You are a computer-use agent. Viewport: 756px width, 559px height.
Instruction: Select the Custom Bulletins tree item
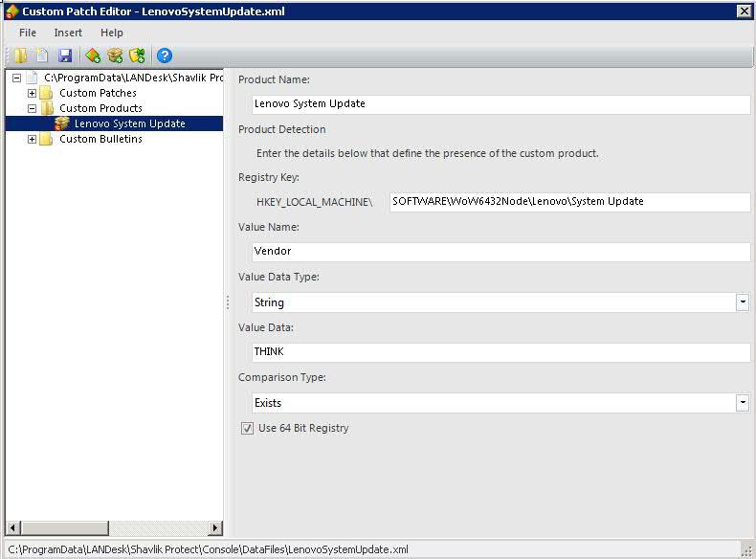(100, 139)
